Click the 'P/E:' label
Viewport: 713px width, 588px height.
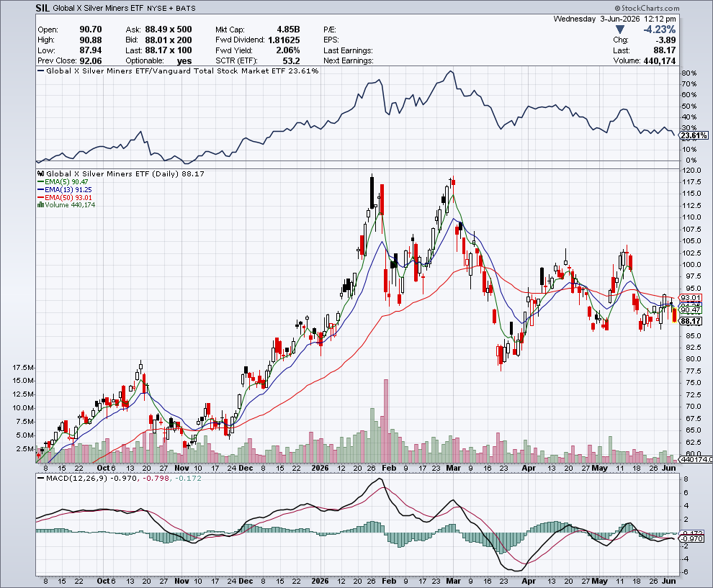330,30
